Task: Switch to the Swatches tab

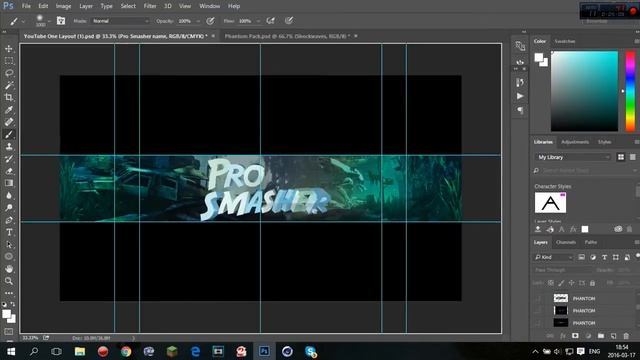Action: 565,41
